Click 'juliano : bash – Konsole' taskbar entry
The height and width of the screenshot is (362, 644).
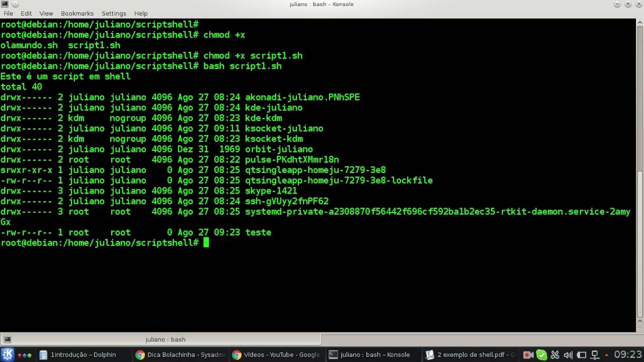[x=373, y=354]
